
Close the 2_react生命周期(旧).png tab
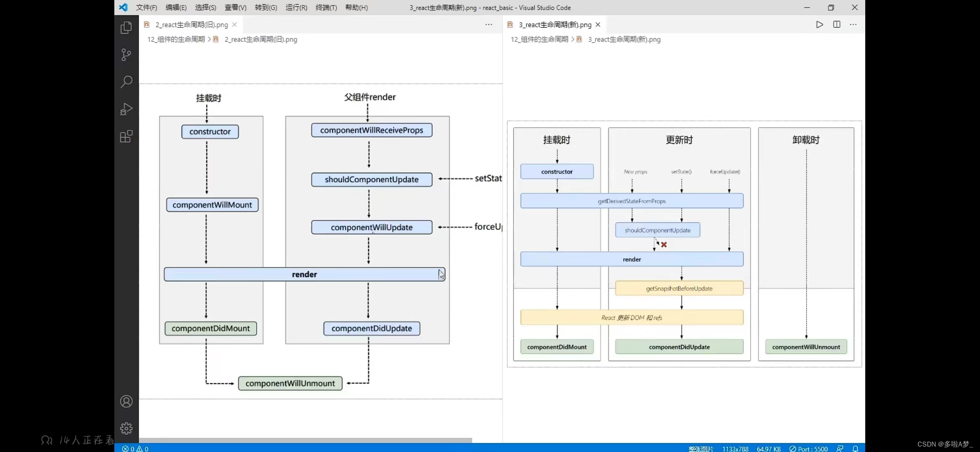[x=235, y=25]
